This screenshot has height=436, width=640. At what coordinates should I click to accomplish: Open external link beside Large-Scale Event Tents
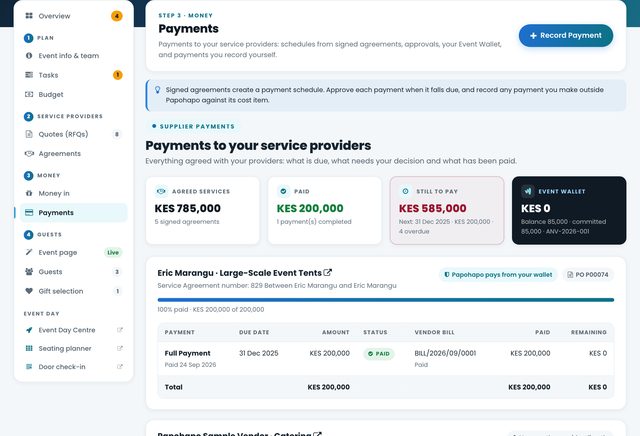tap(327, 272)
